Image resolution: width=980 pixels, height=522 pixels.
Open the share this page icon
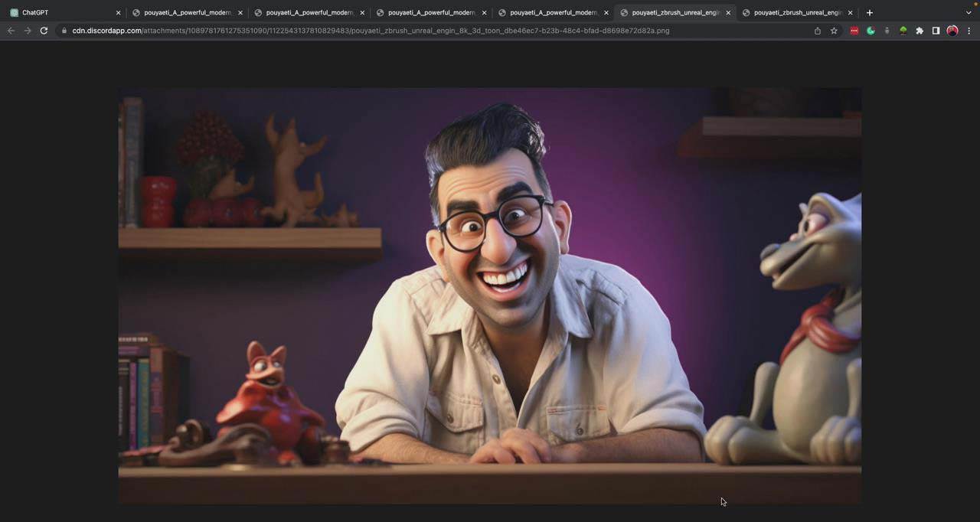(818, 31)
